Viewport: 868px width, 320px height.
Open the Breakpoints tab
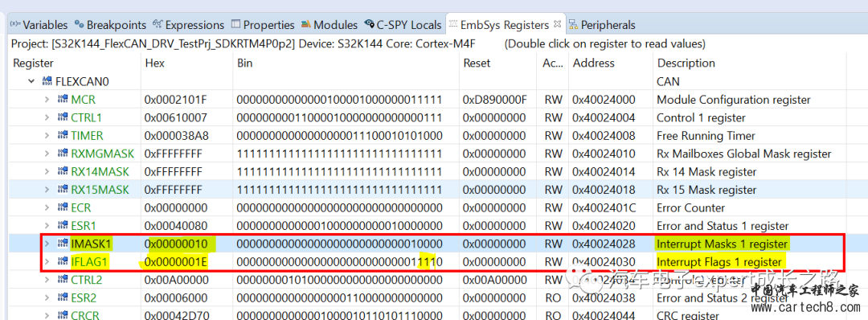[x=110, y=25]
